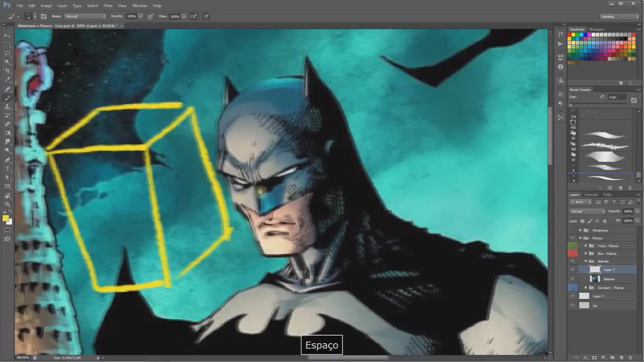The width and height of the screenshot is (644, 362).
Task: Select the Magic Wand tool
Action: [8, 62]
